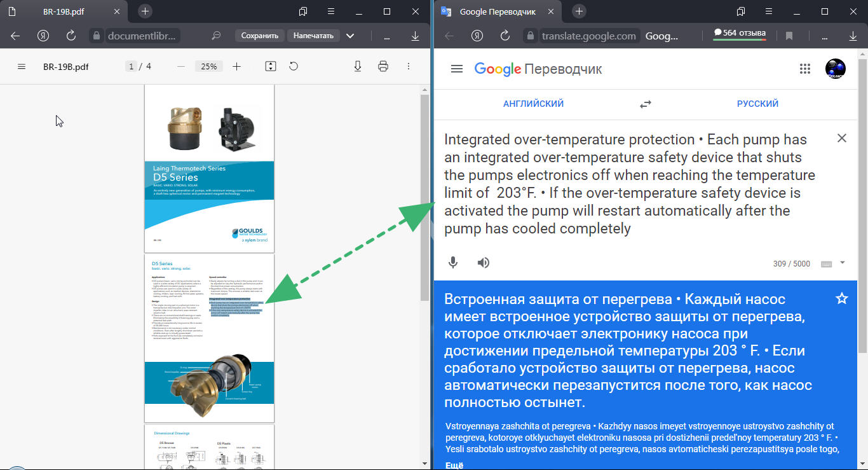The width and height of the screenshot is (868, 470).
Task: Open the PDF zoom percentage field
Action: coord(209,66)
